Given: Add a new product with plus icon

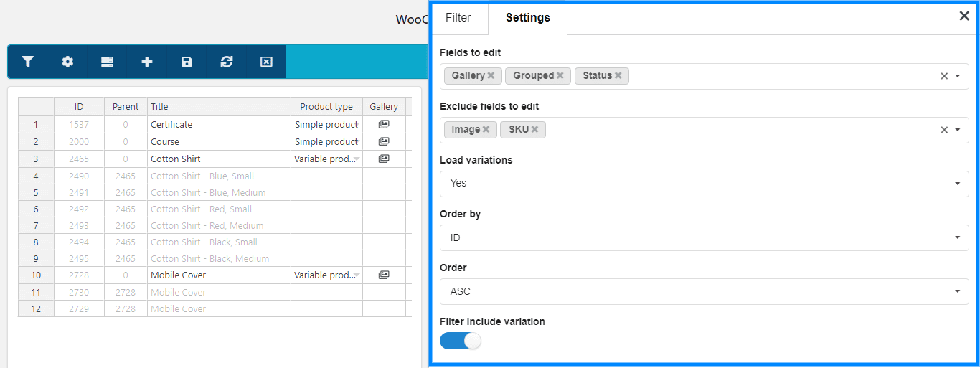Looking at the screenshot, I should tap(147, 62).
